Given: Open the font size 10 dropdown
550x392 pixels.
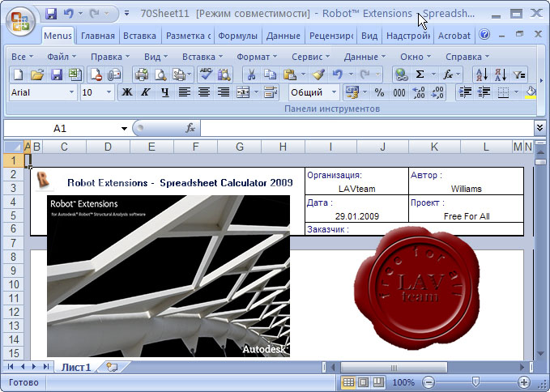Looking at the screenshot, I should pyautogui.click(x=109, y=92).
